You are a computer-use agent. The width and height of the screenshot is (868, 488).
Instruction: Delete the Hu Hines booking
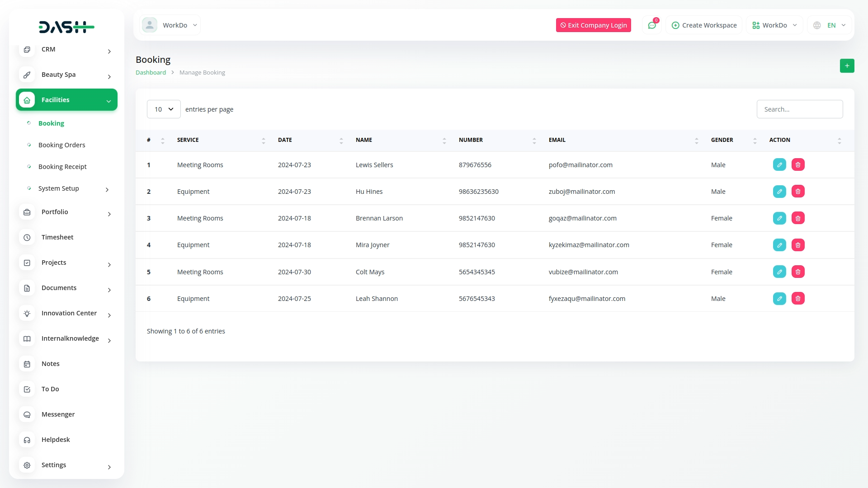pos(798,192)
